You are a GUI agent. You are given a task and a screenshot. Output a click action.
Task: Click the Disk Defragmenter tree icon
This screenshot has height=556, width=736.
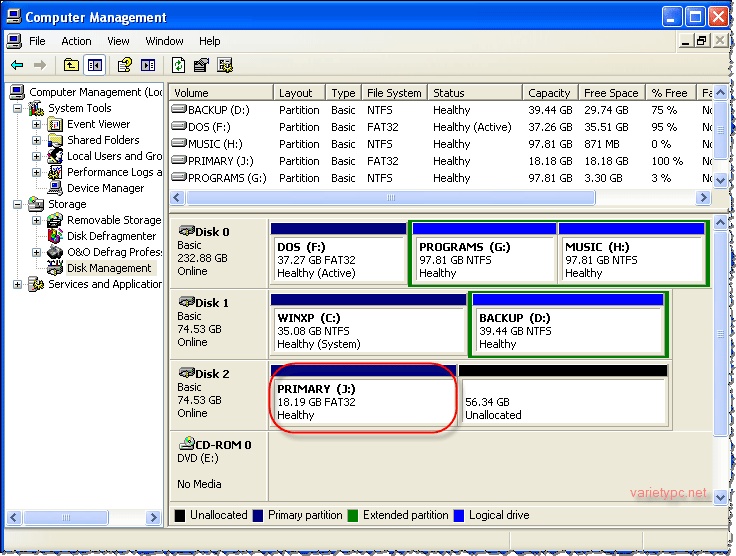coord(55,236)
